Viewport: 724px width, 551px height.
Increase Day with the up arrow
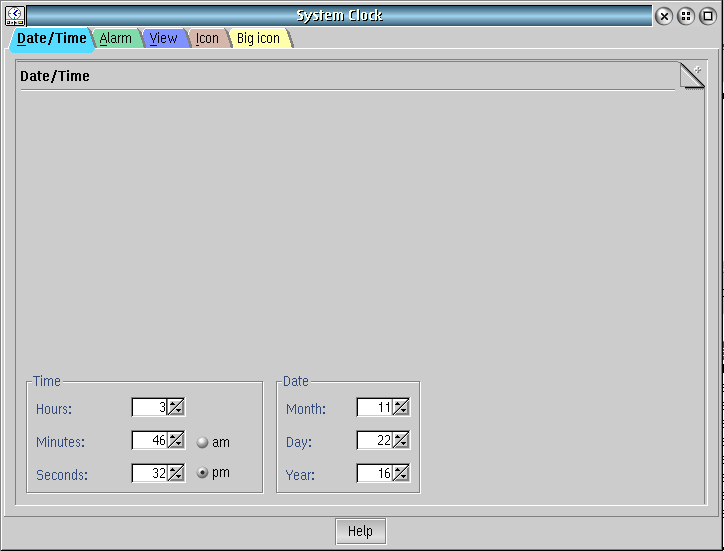coord(400,436)
